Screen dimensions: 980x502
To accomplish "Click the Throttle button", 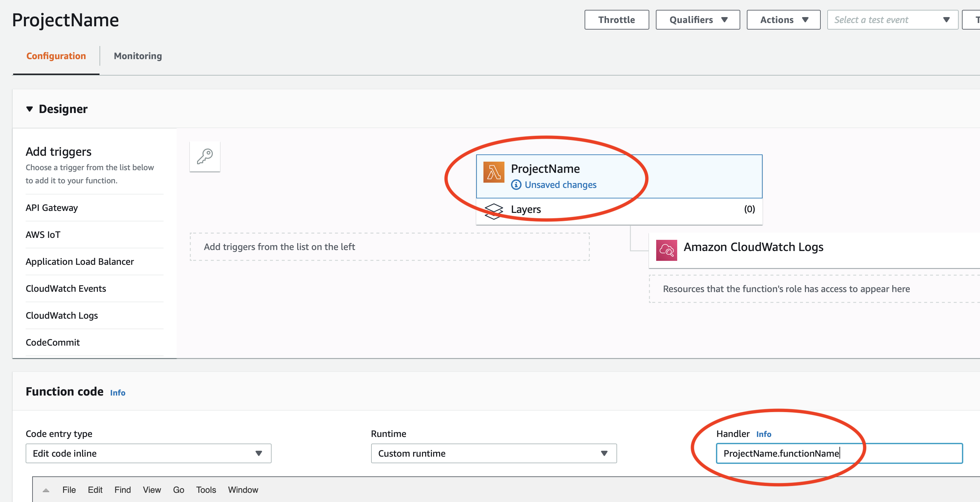I will click(616, 20).
